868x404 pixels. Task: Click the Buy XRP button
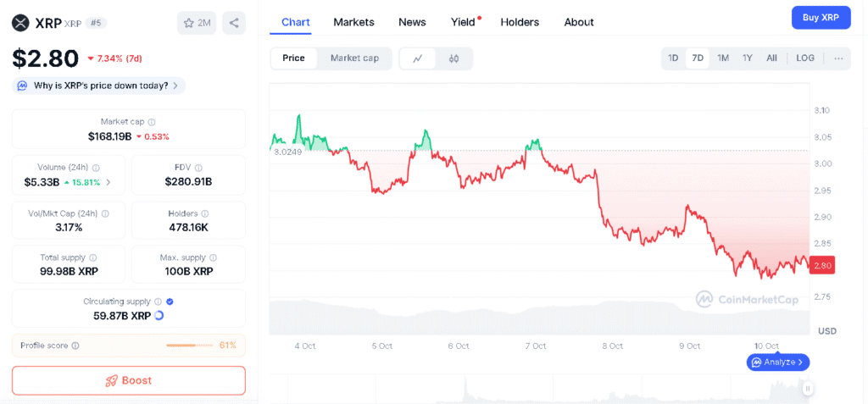point(821,18)
